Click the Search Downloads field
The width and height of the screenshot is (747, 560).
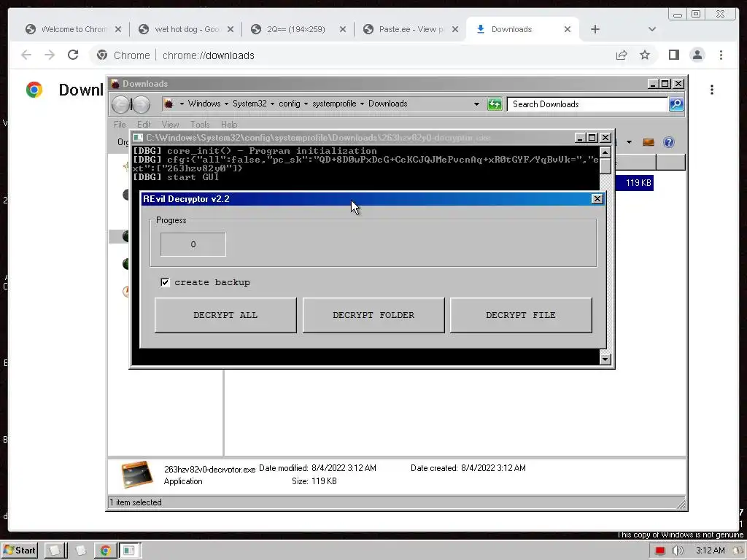click(x=587, y=104)
